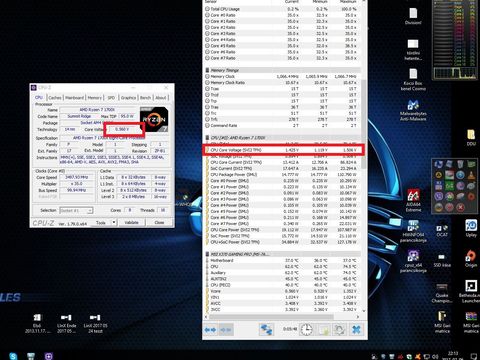Screen dimensions: 480x360
Task: Click the Skype icon in the taskbar
Action: pos(13,356)
